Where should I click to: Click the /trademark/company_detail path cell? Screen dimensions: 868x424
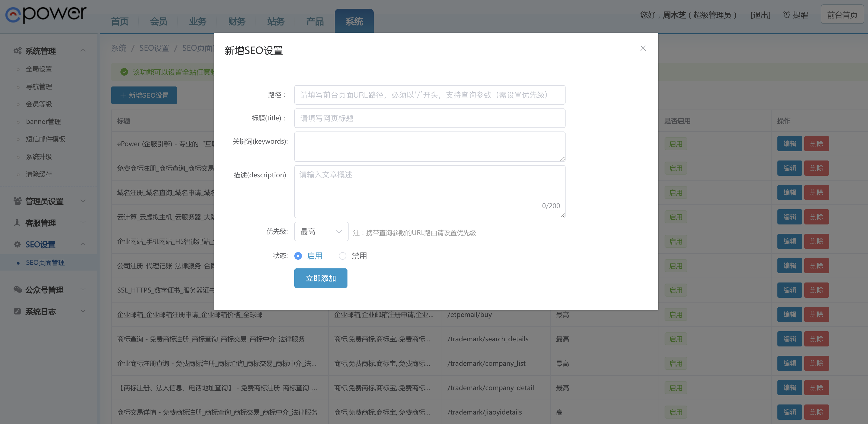(491, 388)
